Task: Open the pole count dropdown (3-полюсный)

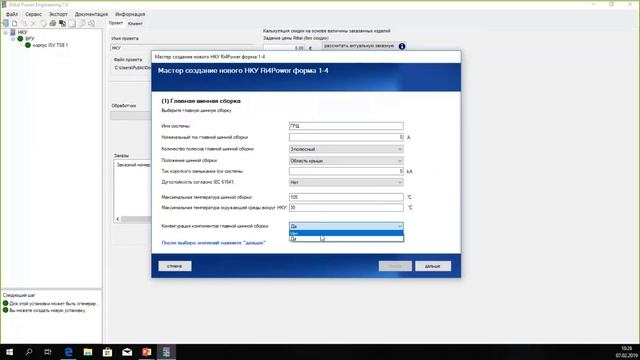Action: [x=346, y=149]
